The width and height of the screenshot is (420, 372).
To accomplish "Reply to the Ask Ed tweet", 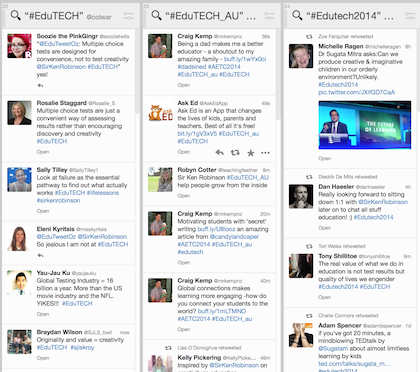I will tap(219, 153).
